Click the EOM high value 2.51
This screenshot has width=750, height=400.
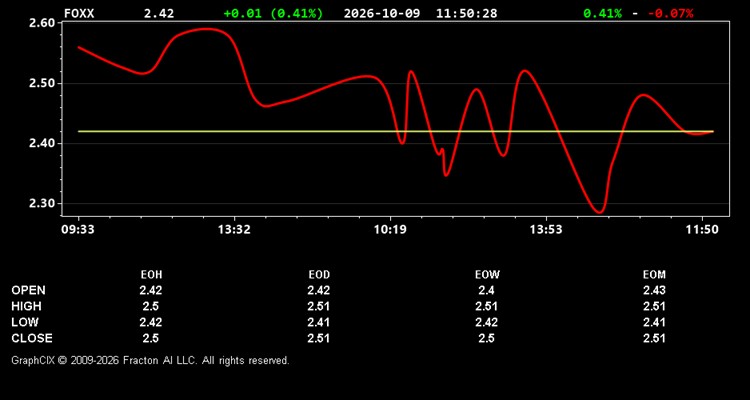tap(654, 306)
